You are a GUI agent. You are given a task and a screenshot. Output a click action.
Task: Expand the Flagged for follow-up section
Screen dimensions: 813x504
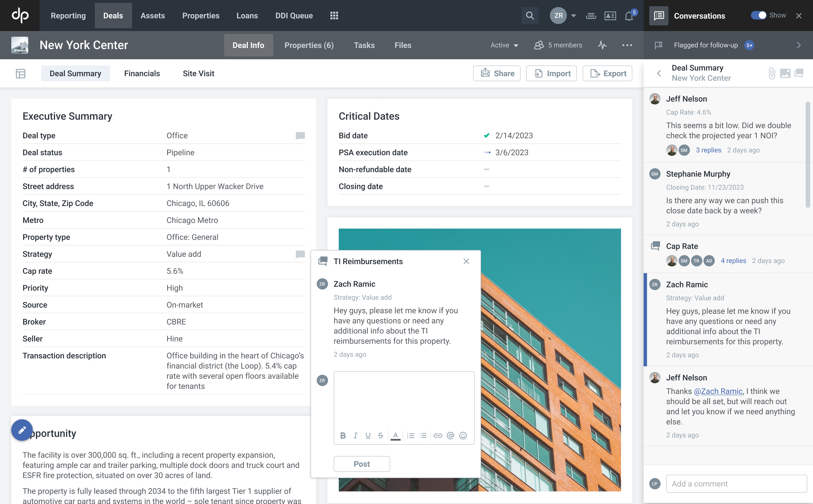pos(798,45)
